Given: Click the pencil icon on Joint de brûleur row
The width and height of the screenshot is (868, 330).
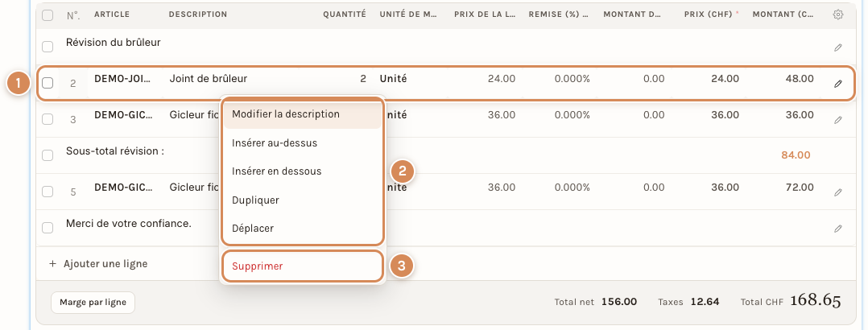Looking at the screenshot, I should click(x=837, y=84).
